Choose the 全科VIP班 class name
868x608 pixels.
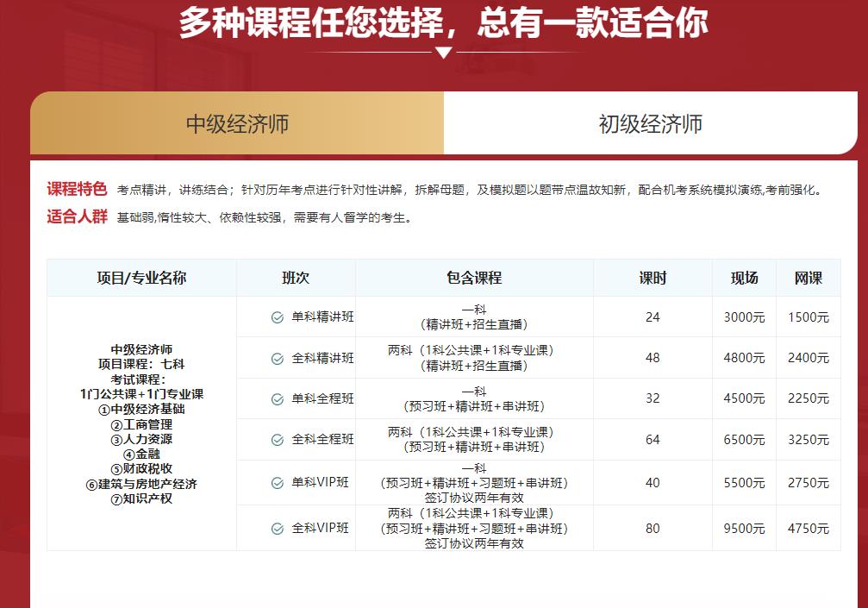click(x=321, y=529)
